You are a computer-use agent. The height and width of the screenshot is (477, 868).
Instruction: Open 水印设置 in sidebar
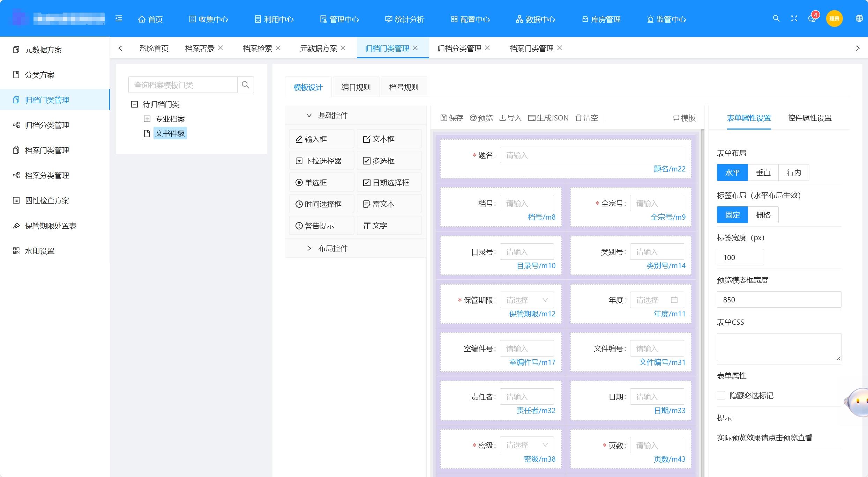pos(55,251)
